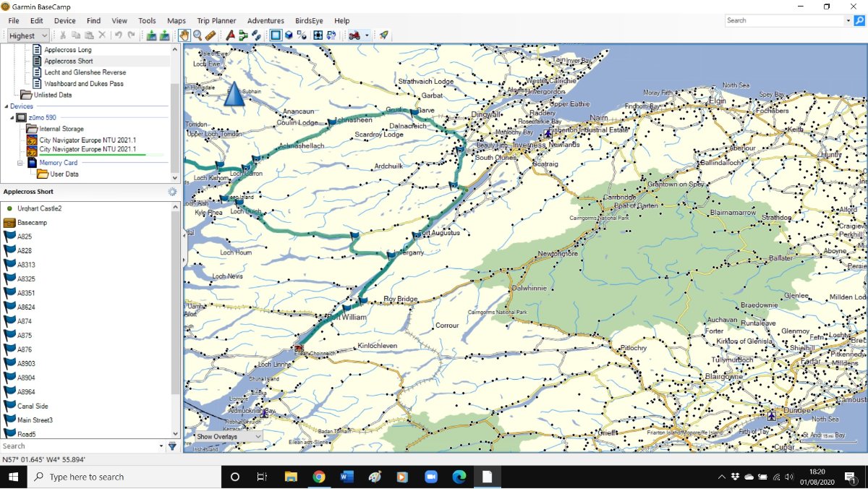868x489 pixels.
Task: Click the Motorcycling activity profile icon
Action: coord(354,35)
